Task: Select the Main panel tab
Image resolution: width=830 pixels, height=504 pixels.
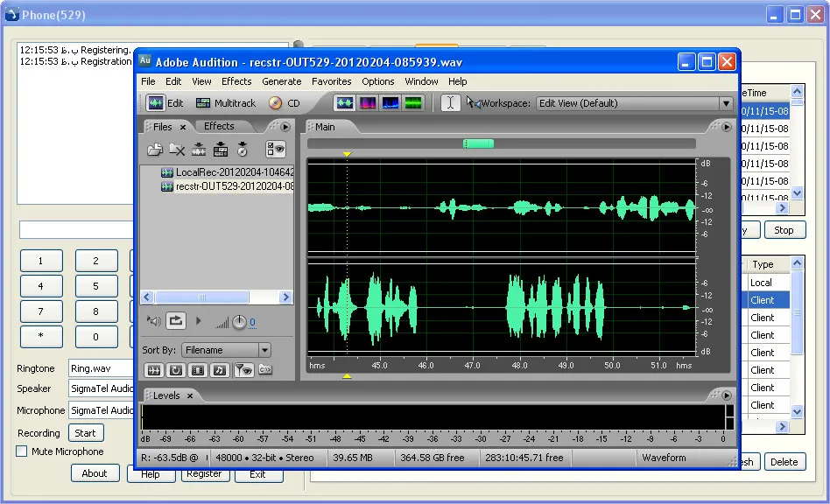Action: tap(325, 127)
